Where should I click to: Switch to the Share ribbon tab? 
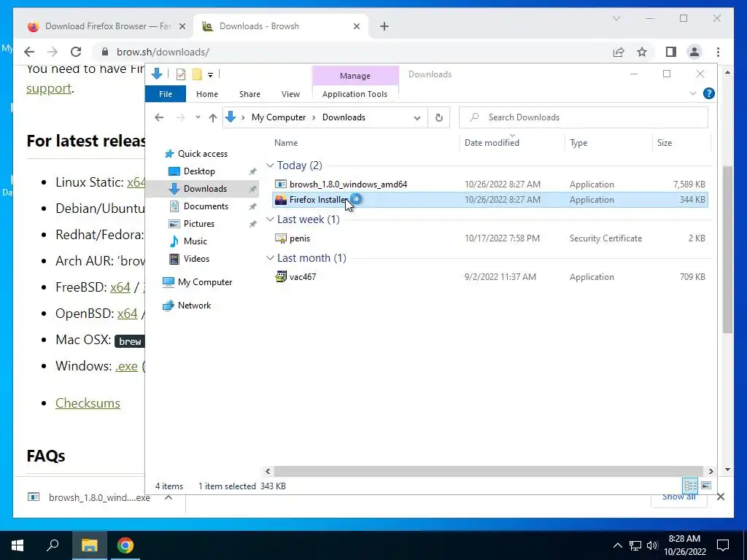pos(249,94)
